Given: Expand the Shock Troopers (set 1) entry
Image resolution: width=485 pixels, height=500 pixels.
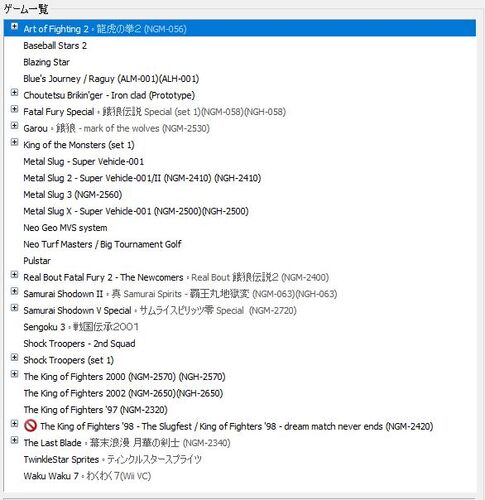Looking at the screenshot, I should coord(14,358).
